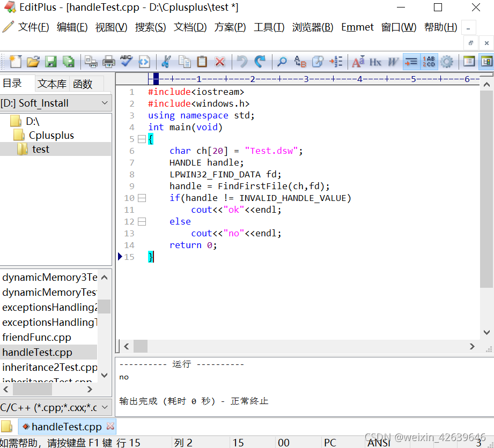The width and height of the screenshot is (494, 448).
Task: Collapse the fold marker at line 12
Action: click(142, 222)
